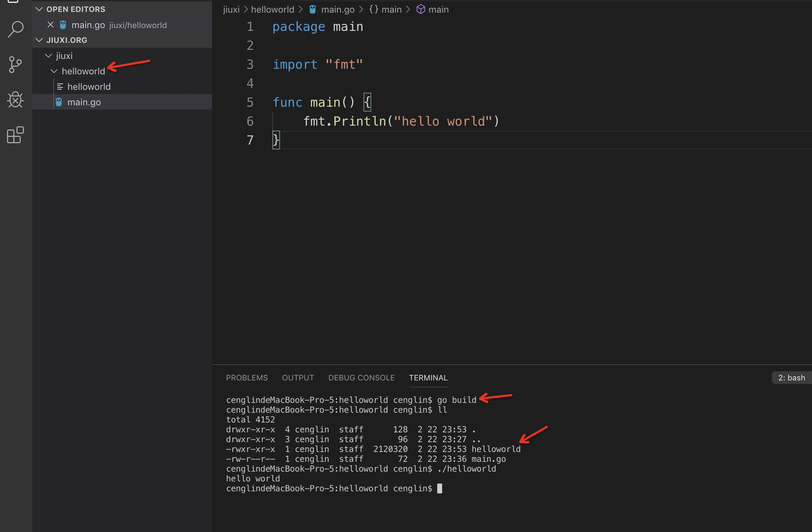The height and width of the screenshot is (532, 812).
Task: Switch to the DEBUG CONSOLE tab
Action: (x=361, y=378)
